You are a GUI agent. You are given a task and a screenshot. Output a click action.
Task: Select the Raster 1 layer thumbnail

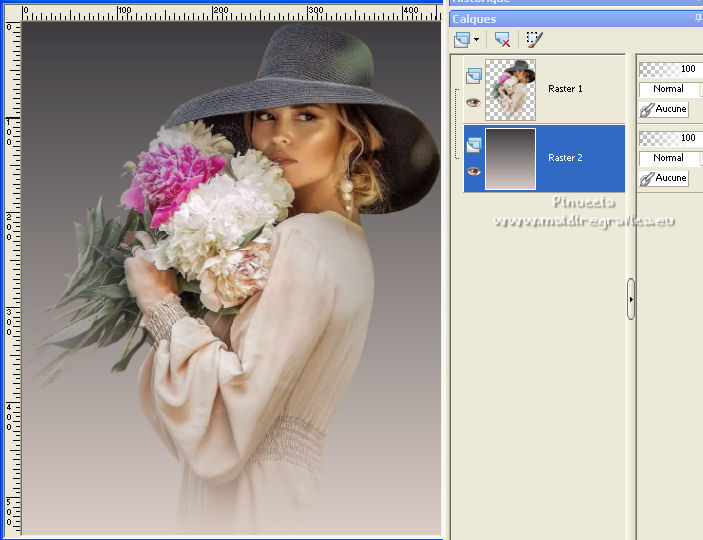click(x=510, y=89)
